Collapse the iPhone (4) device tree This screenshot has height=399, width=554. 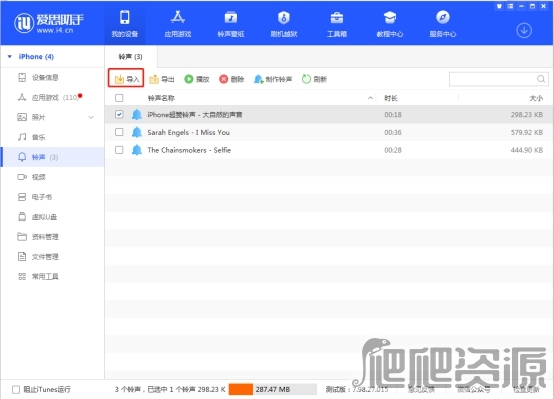(10, 57)
